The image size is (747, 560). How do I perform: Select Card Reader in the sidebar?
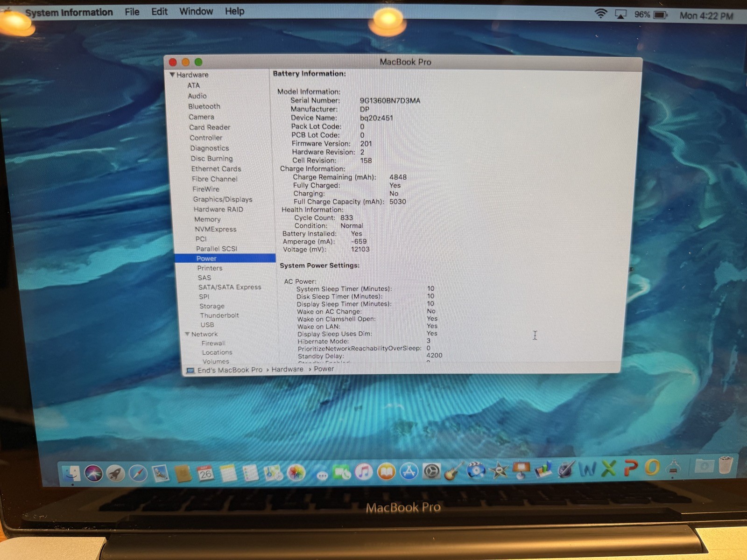coord(210,127)
